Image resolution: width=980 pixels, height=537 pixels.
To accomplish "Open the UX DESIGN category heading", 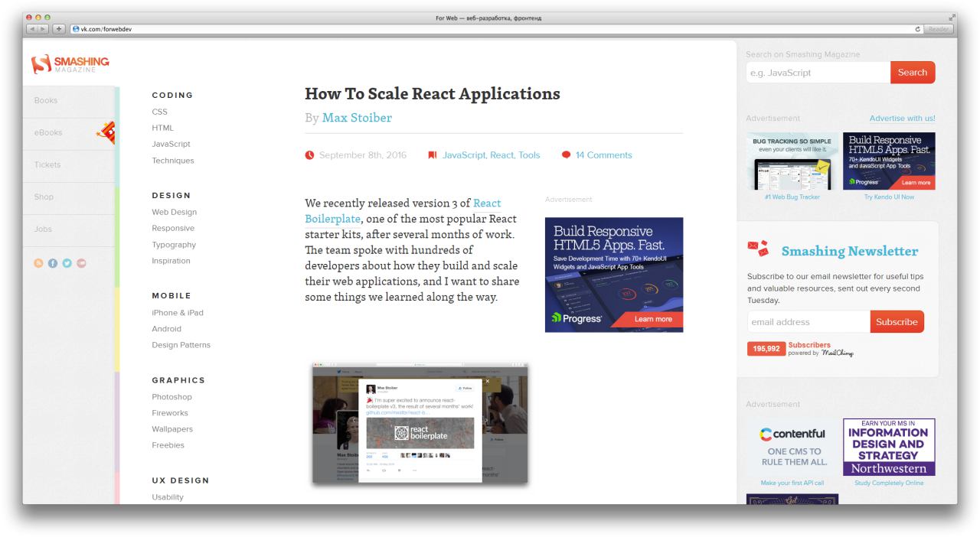I will point(180,480).
